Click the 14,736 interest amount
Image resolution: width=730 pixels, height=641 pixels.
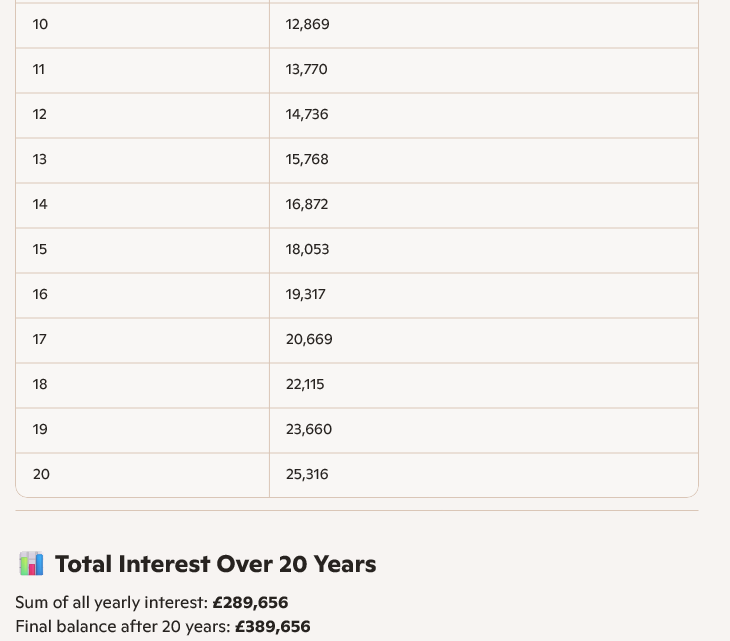tap(307, 114)
